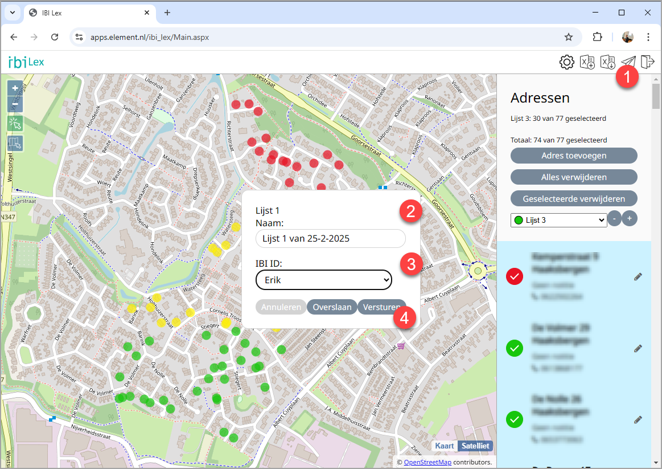Click the Excel import icon with plus

pyautogui.click(x=587, y=62)
